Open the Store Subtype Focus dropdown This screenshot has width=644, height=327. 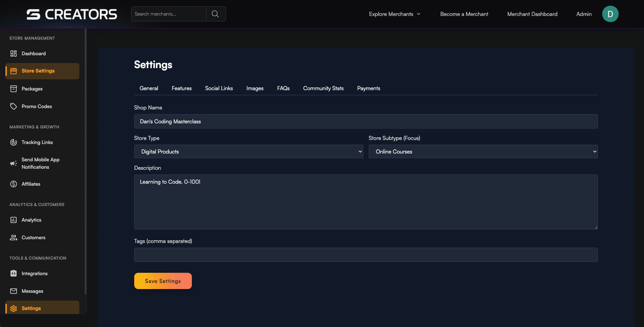point(483,151)
